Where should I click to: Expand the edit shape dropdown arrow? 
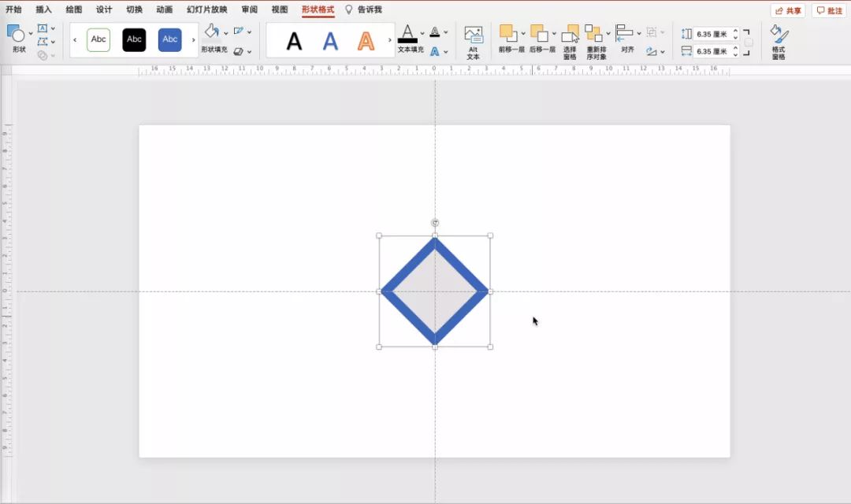[x=53, y=42]
